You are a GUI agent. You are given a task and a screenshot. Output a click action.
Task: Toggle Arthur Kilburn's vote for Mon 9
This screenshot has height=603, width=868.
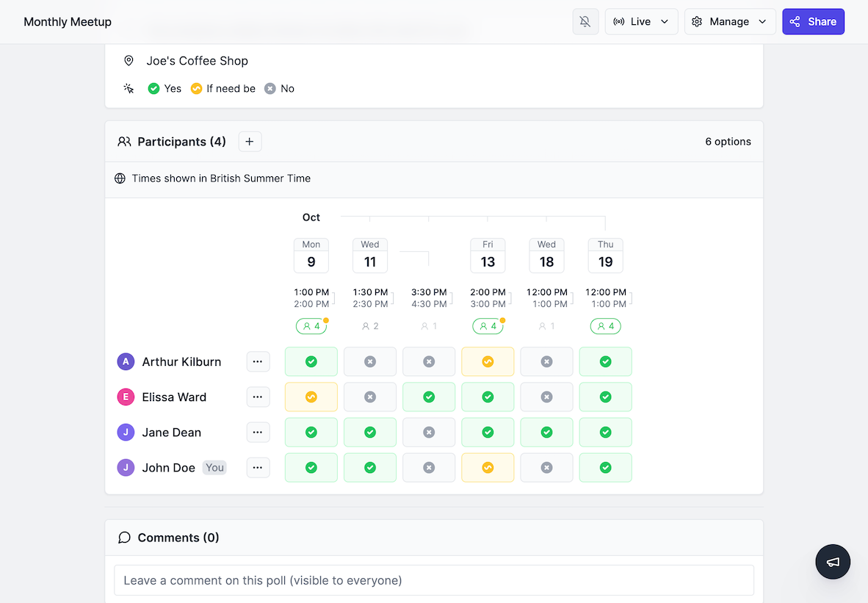point(311,361)
